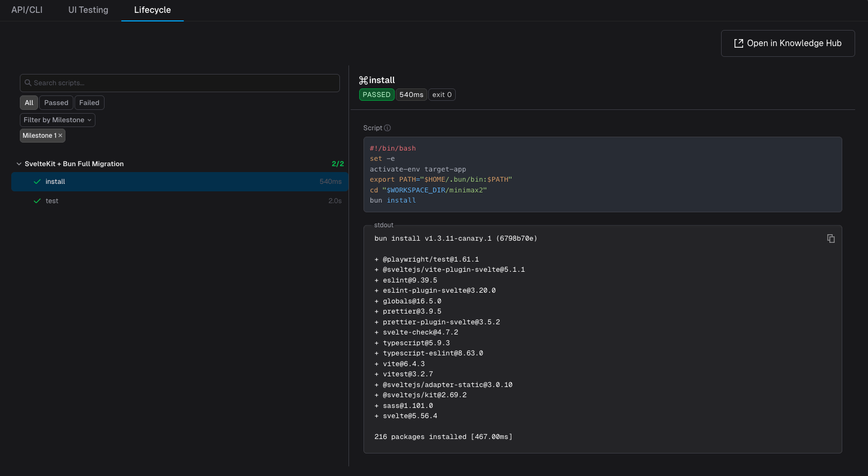
Task: Copy the stdout output with the copy icon
Action: coord(830,239)
